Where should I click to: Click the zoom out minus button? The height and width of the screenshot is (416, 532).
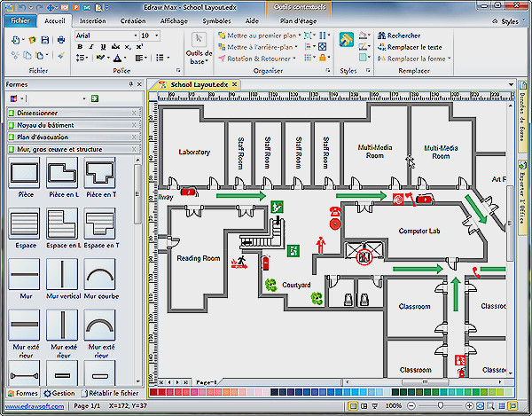[411, 406]
